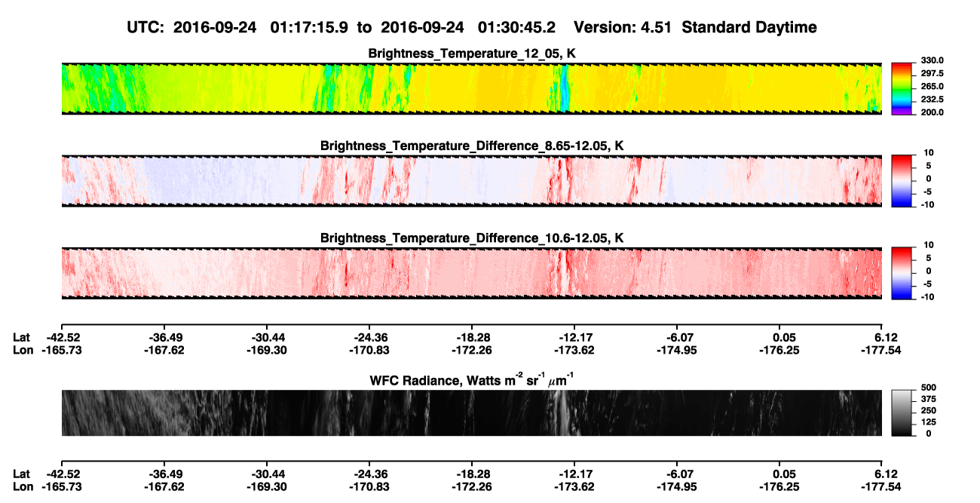Select the grayscale WFC Radiance image strip

(471, 413)
